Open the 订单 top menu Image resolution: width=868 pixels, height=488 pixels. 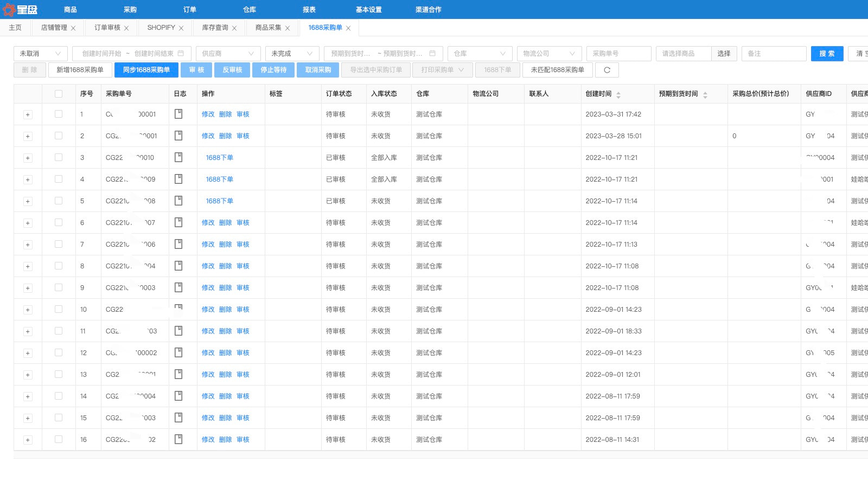pyautogui.click(x=190, y=9)
